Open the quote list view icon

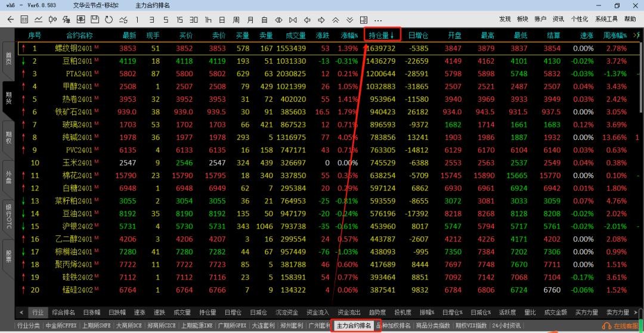coord(24,20)
